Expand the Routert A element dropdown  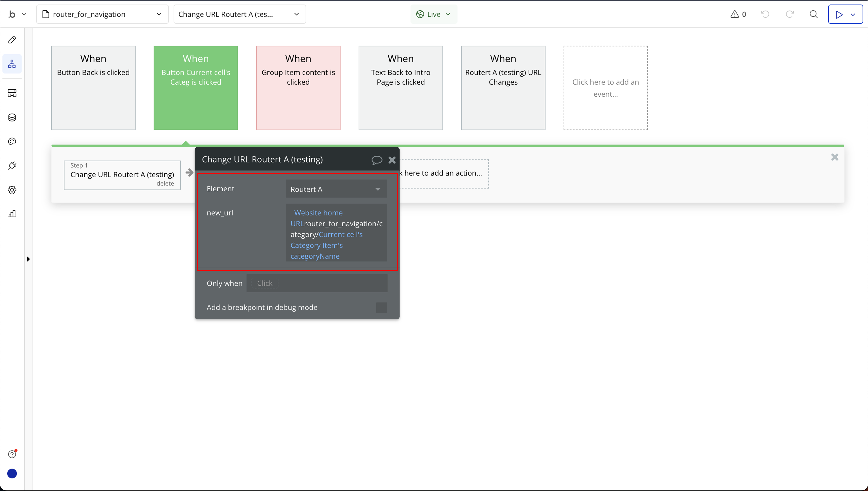click(336, 189)
